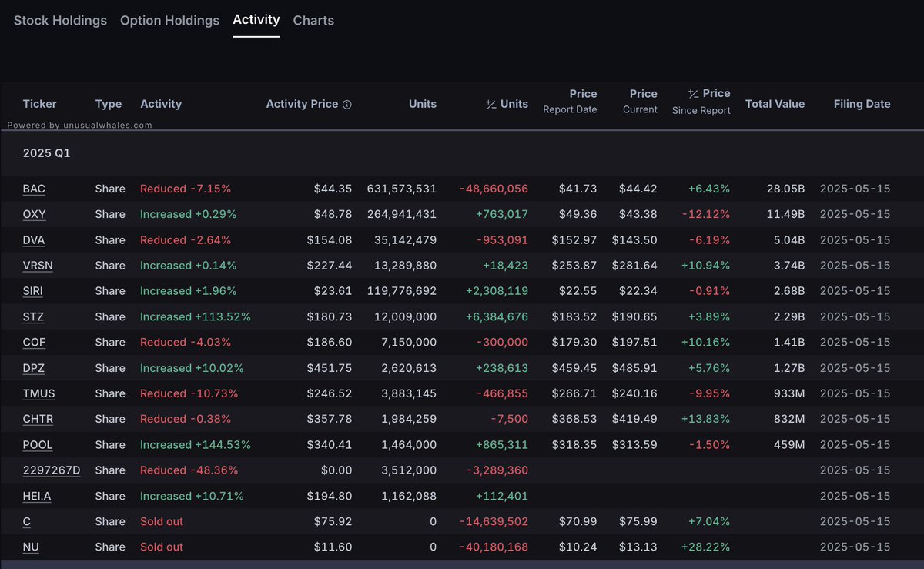Select the units value 119,776,692

tap(402, 291)
